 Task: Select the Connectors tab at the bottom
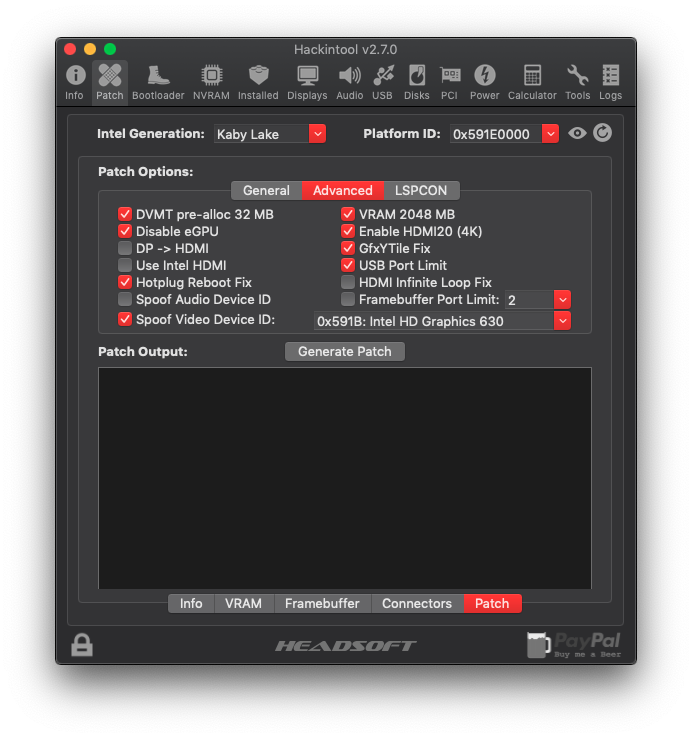point(417,603)
